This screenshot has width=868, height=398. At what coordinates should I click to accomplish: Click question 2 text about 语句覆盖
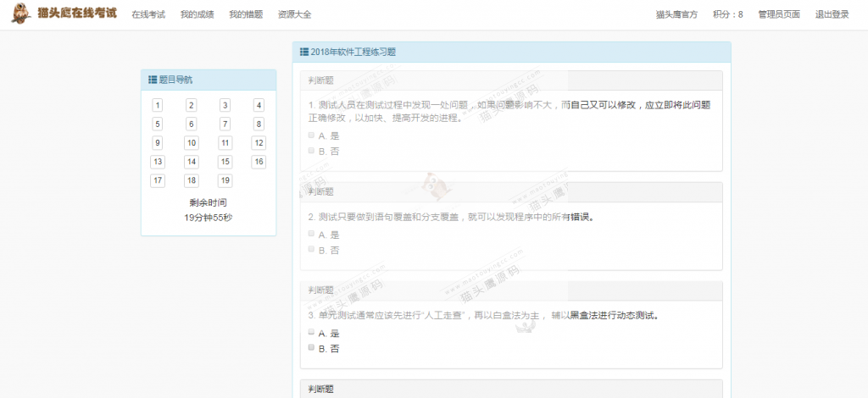(452, 218)
